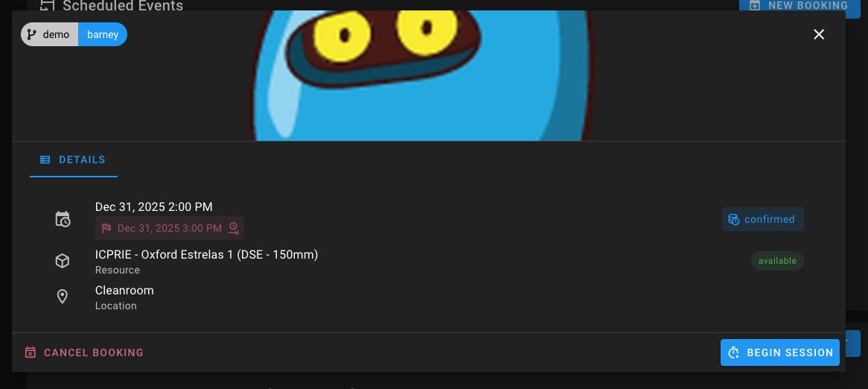
Task: Click the cube resource icon
Action: (x=63, y=261)
